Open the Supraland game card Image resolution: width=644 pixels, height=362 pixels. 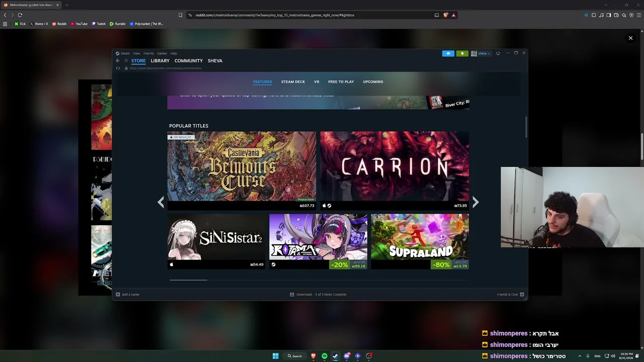coord(420,241)
